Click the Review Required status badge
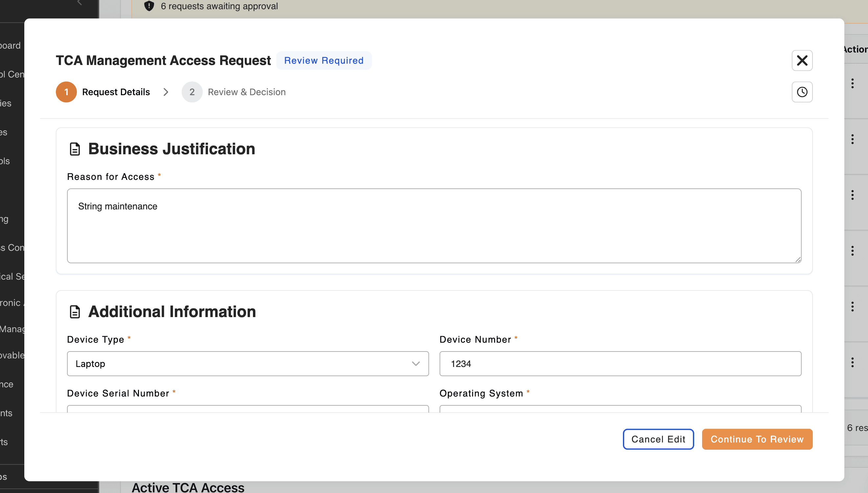This screenshot has height=493, width=868. tap(324, 61)
